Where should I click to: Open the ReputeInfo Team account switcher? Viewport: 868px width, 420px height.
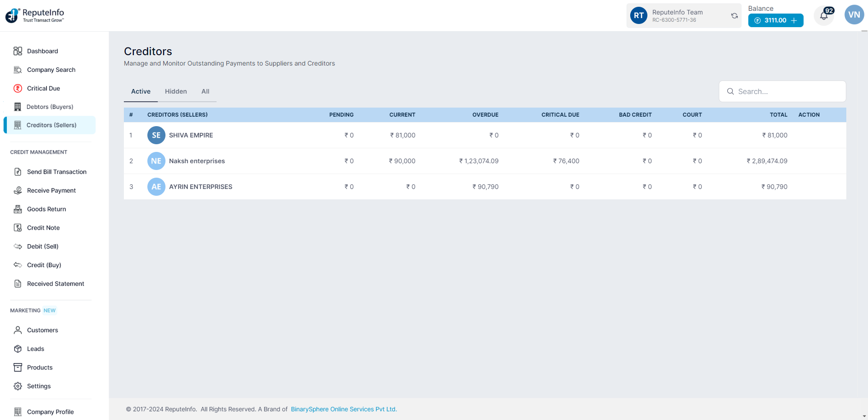coord(677,16)
